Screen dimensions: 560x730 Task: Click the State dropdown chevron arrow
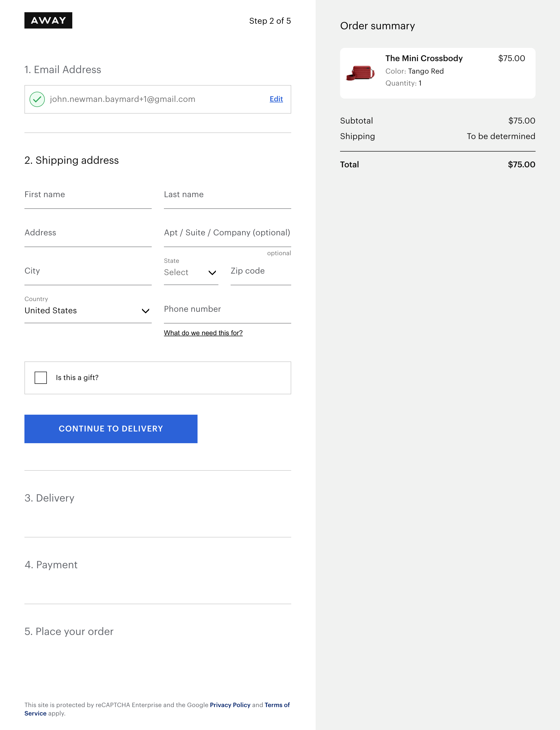click(x=212, y=273)
